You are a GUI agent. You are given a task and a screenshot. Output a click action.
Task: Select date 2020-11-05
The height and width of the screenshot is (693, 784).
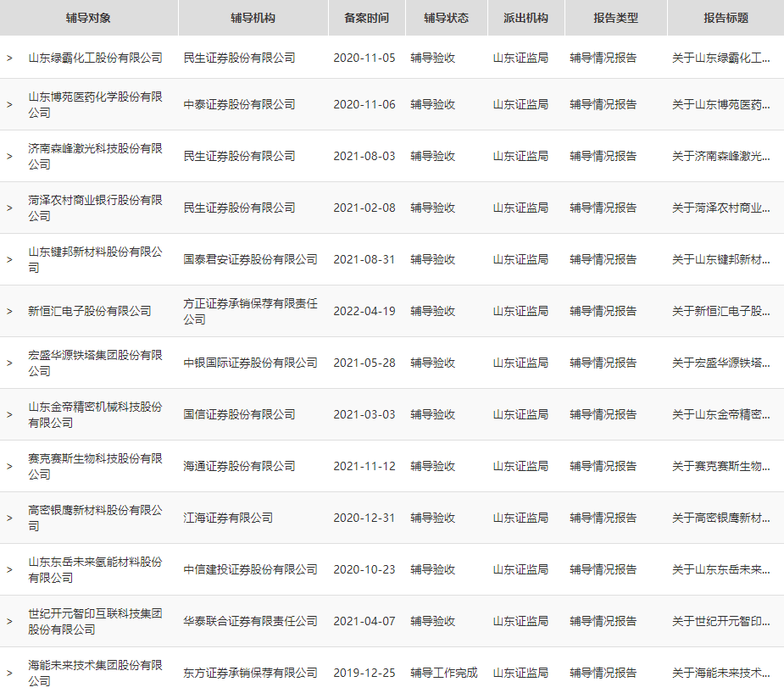(x=364, y=58)
